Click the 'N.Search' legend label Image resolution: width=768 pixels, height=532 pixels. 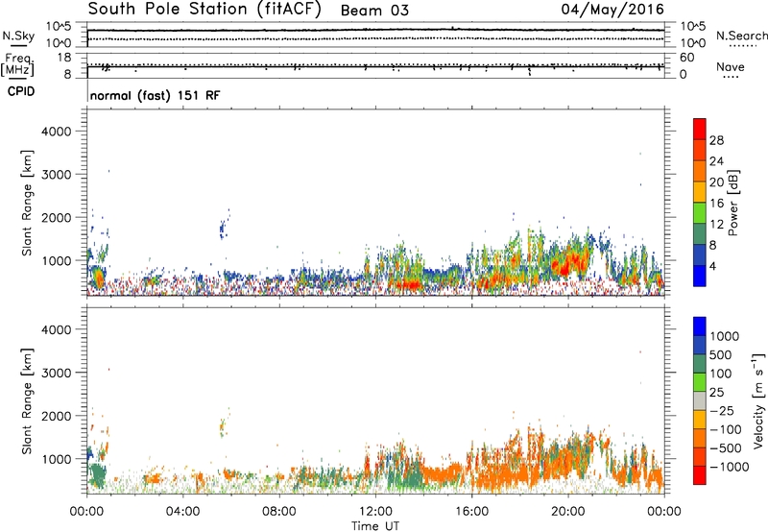pyautogui.click(x=741, y=36)
